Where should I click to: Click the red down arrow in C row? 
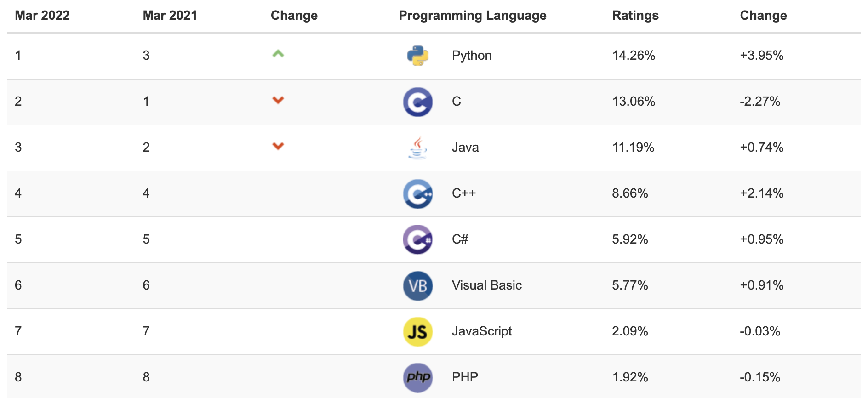(x=278, y=100)
